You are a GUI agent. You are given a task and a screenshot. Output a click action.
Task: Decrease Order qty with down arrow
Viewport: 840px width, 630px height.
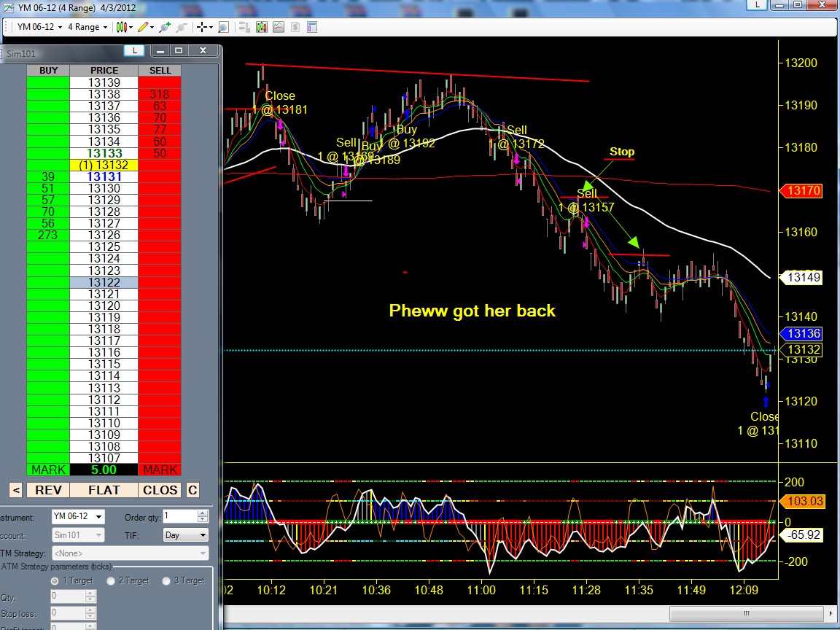pyautogui.click(x=203, y=520)
